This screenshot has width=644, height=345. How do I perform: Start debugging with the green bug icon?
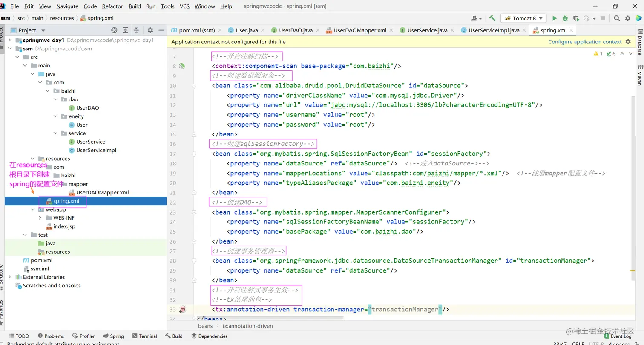(x=565, y=18)
